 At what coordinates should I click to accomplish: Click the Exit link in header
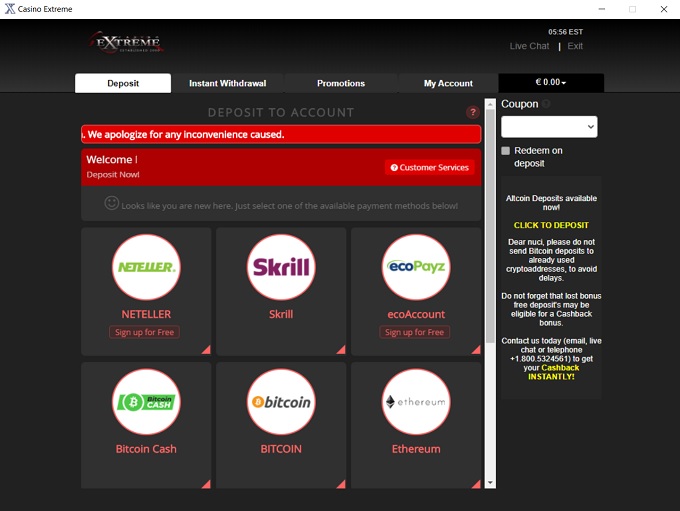(x=575, y=46)
